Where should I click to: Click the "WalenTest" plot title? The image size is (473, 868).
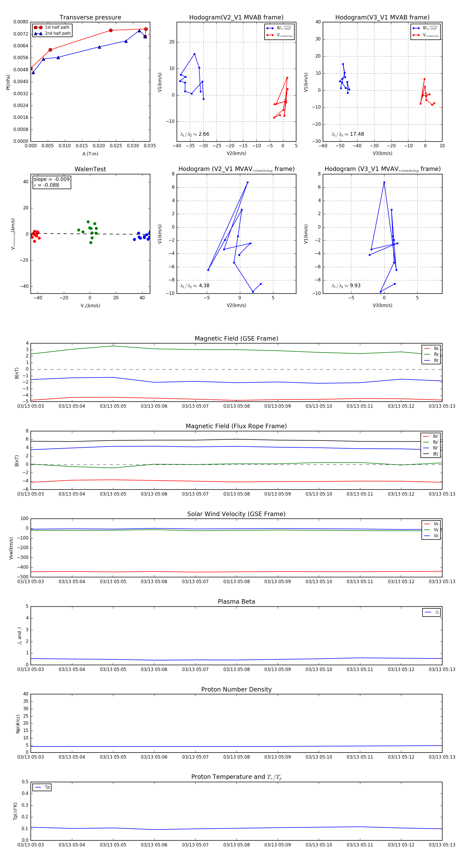click(x=90, y=169)
